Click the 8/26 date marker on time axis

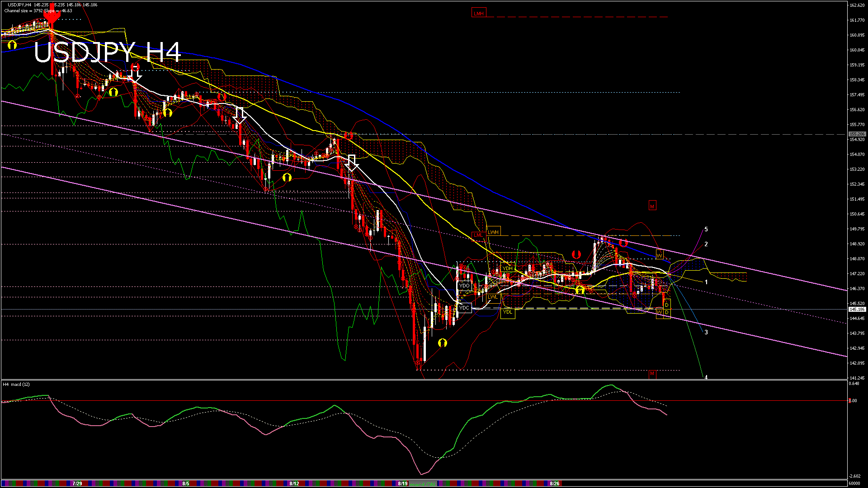point(555,483)
